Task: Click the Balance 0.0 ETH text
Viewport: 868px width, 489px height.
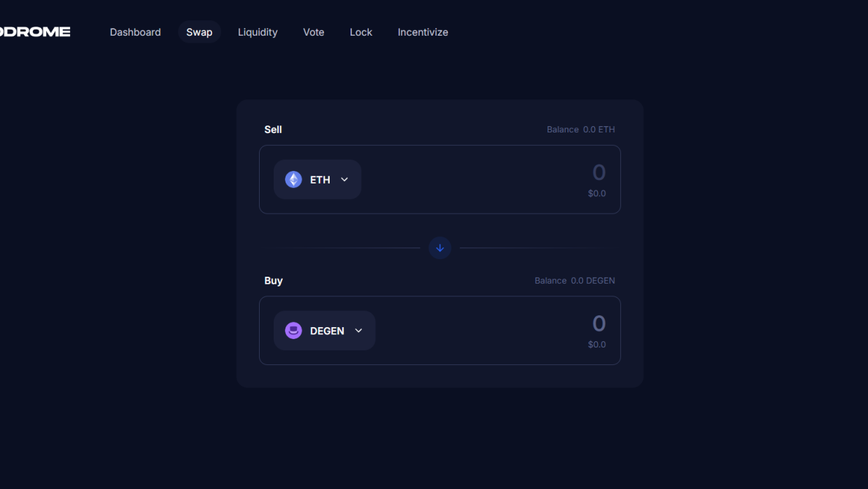Action: 581,130
